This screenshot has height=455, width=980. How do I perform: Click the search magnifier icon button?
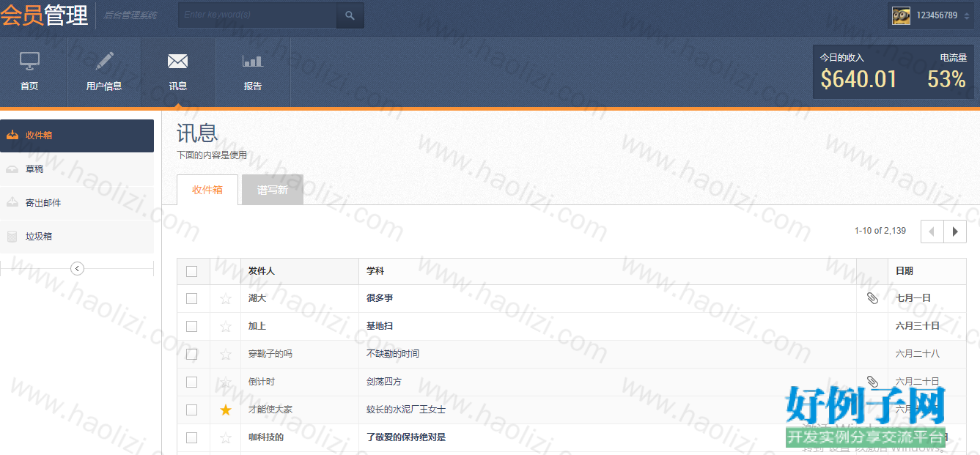(350, 15)
